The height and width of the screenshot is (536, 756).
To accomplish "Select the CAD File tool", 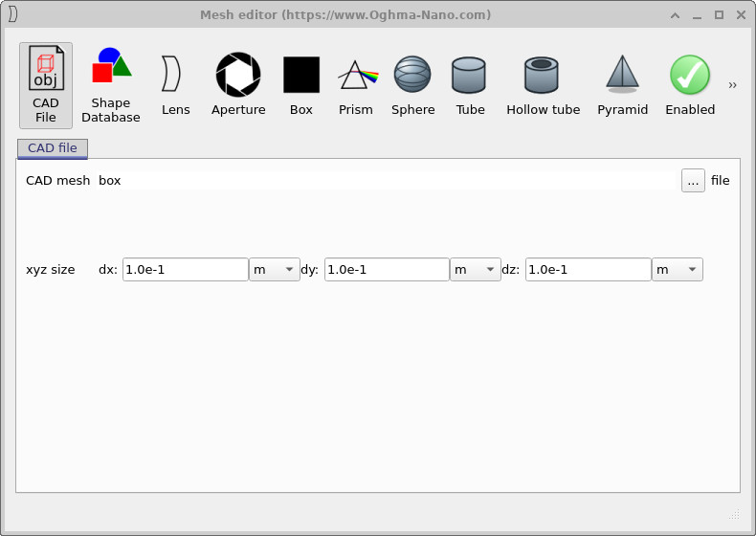I will point(45,85).
